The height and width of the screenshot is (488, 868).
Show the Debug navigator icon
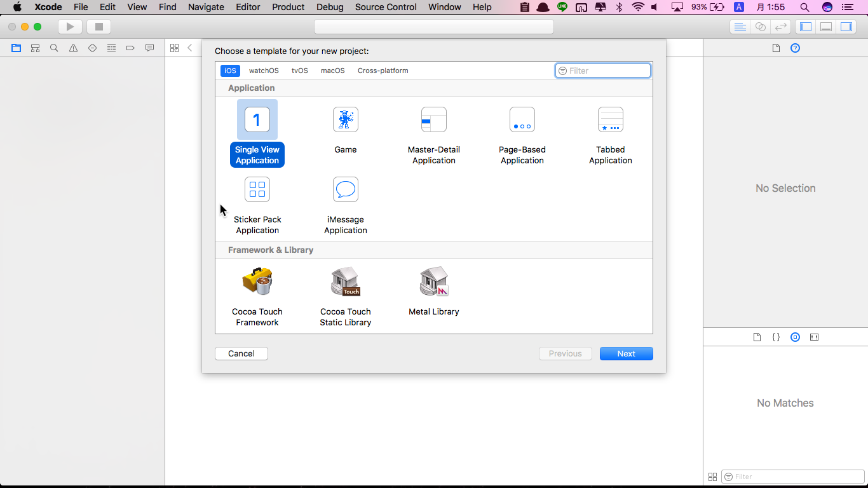point(111,48)
